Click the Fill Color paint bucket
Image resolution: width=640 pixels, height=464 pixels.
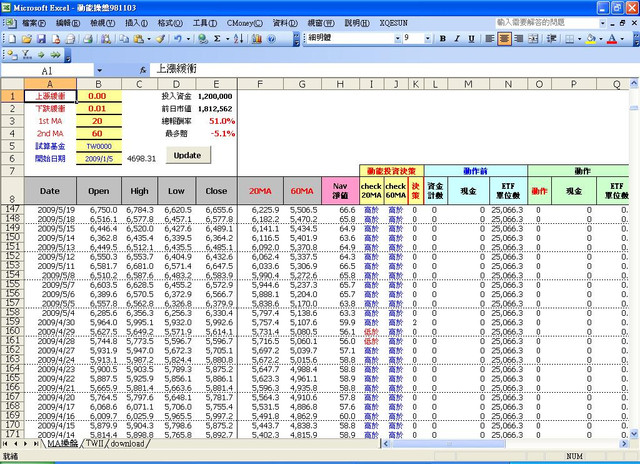point(592,38)
